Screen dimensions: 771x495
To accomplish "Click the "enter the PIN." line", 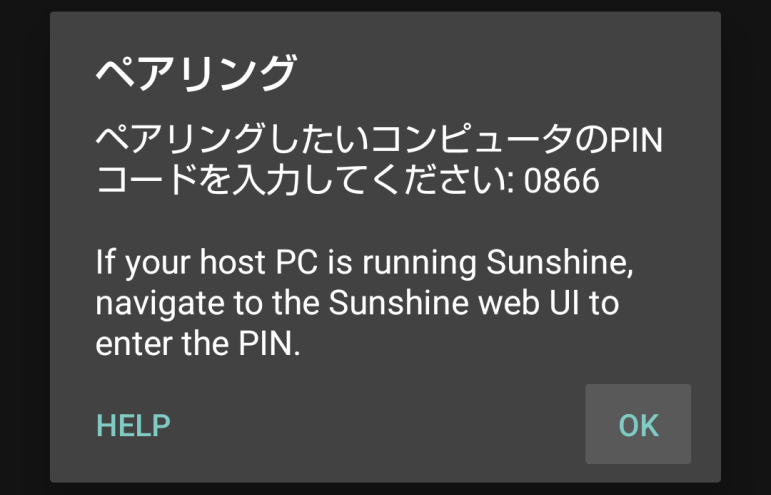I will (x=198, y=344).
